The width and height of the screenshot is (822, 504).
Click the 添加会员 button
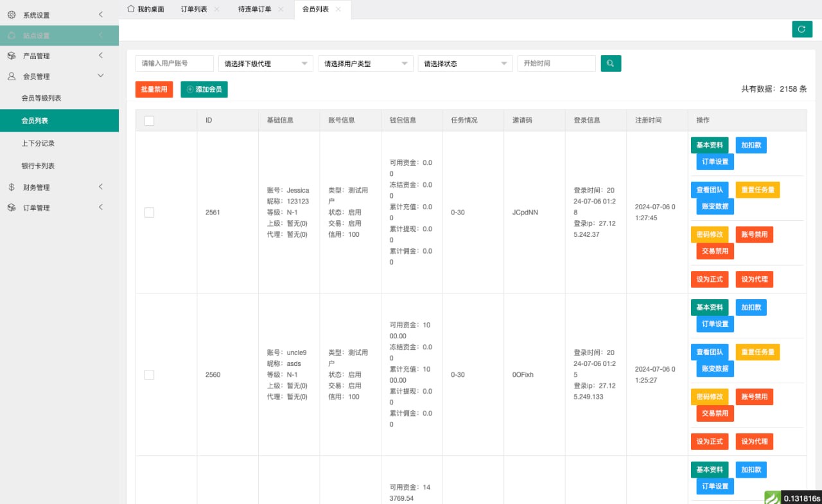[x=204, y=89]
